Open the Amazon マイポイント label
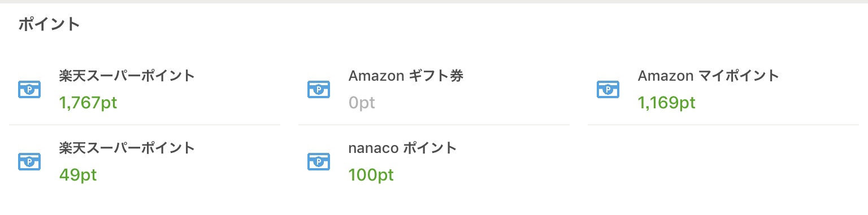The image size is (868, 215). pyautogui.click(x=709, y=76)
